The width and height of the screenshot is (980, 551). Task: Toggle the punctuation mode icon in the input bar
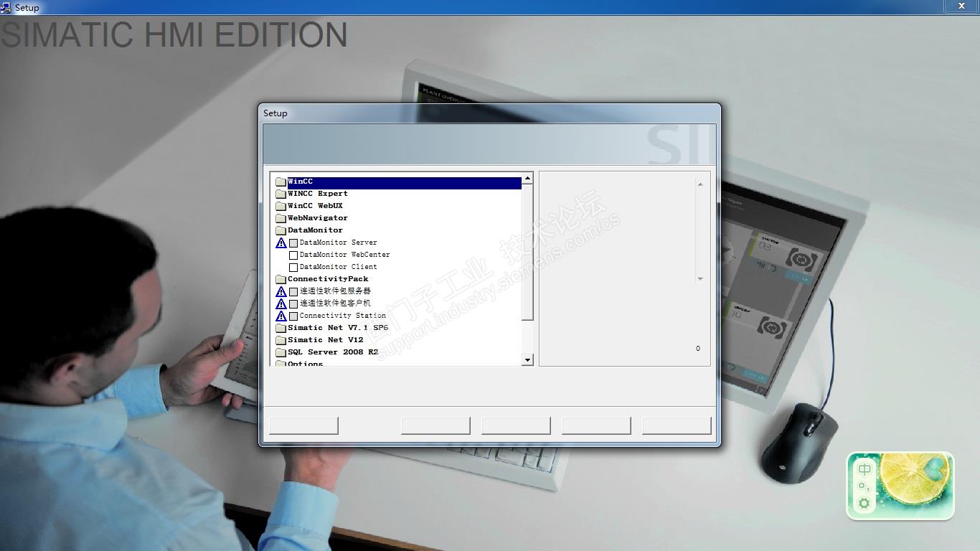pos(864,487)
